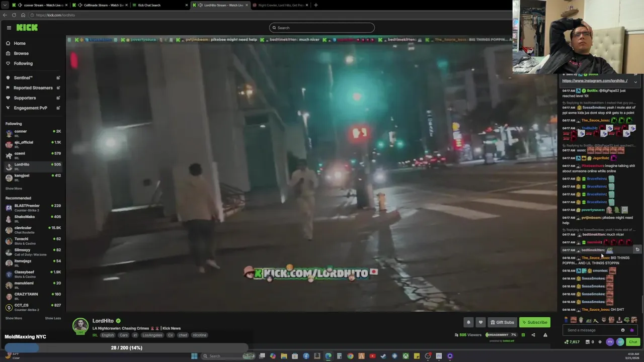Open conner's channel in Following list
Image resolution: width=644 pixels, height=362 pixels.
pos(33,133)
